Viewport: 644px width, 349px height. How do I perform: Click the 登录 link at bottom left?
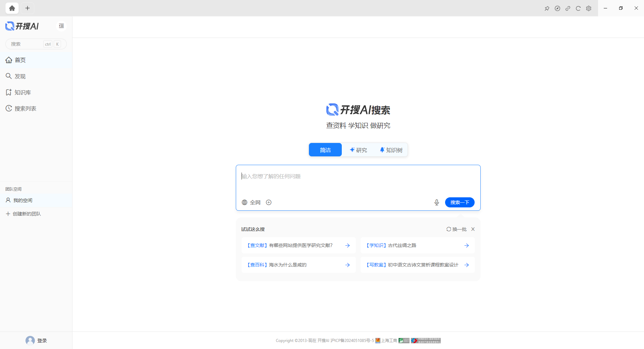pos(43,340)
